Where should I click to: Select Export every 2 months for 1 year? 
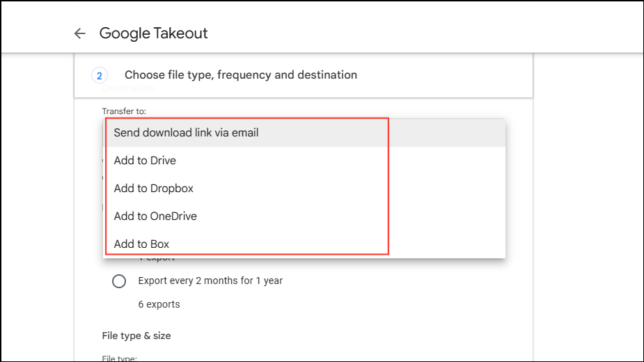pos(119,281)
